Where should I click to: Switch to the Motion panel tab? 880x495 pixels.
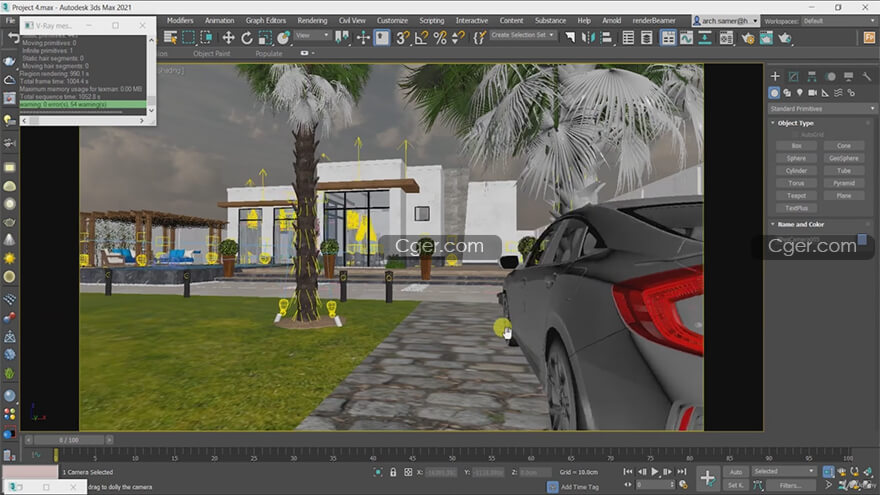point(831,76)
